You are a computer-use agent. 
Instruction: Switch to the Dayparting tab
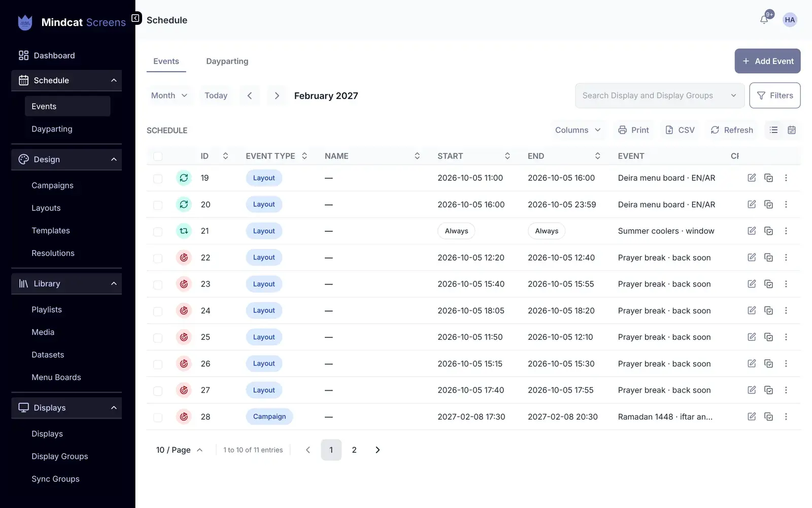[227, 61]
